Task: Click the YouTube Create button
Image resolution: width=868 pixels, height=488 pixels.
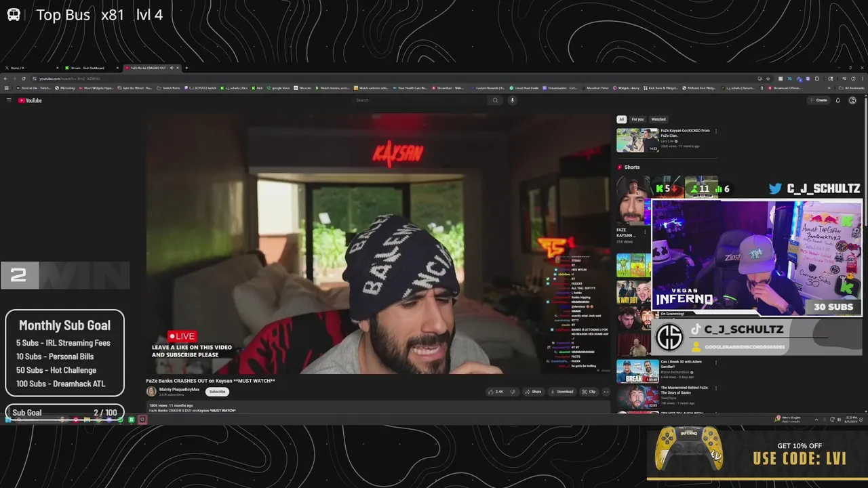Action: coord(818,100)
